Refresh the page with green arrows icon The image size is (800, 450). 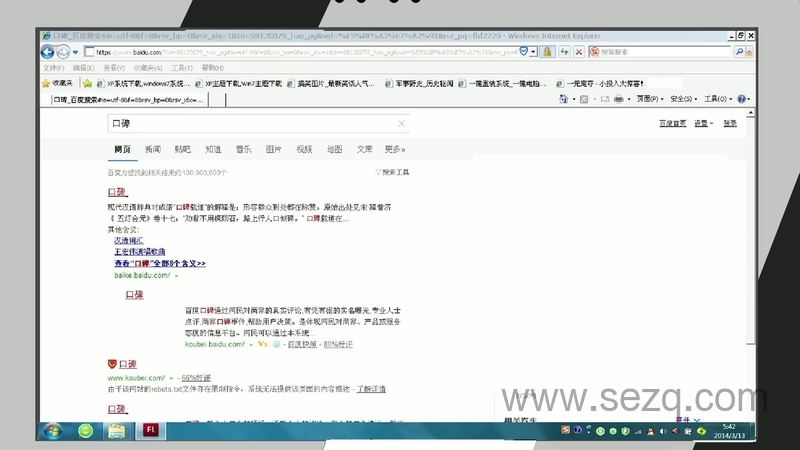pyautogui.click(x=564, y=52)
